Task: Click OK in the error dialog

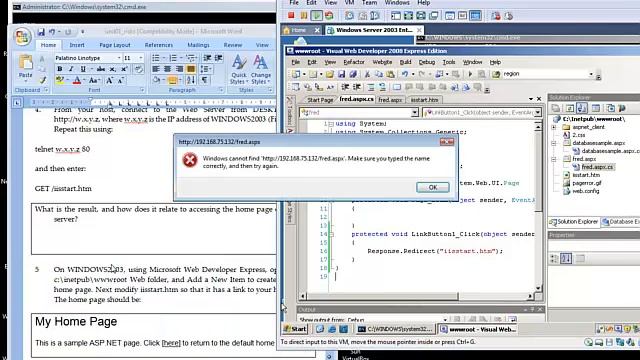Action: click(x=433, y=187)
